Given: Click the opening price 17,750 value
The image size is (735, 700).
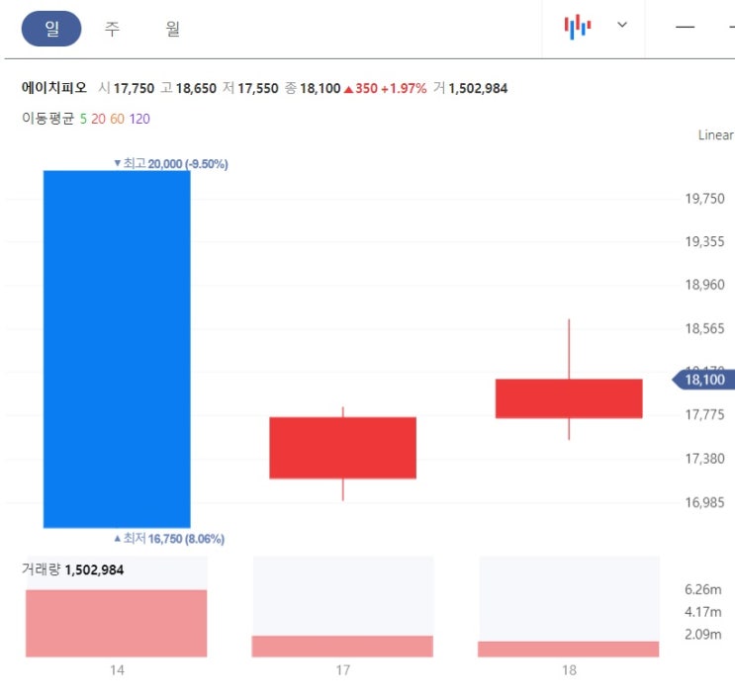Looking at the screenshot, I should (x=134, y=88).
